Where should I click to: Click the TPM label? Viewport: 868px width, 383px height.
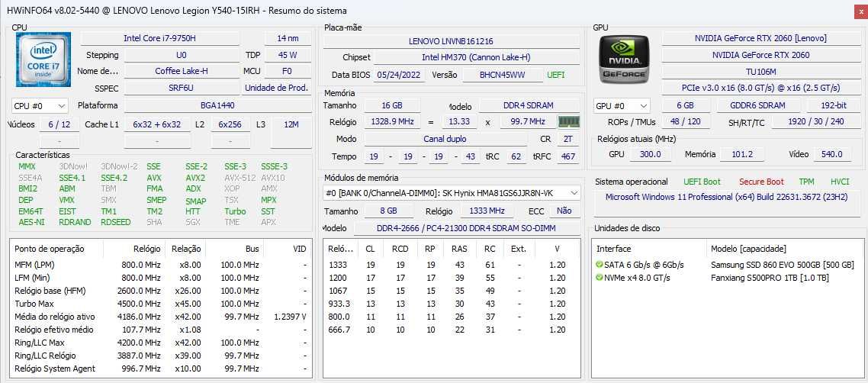pos(806,182)
